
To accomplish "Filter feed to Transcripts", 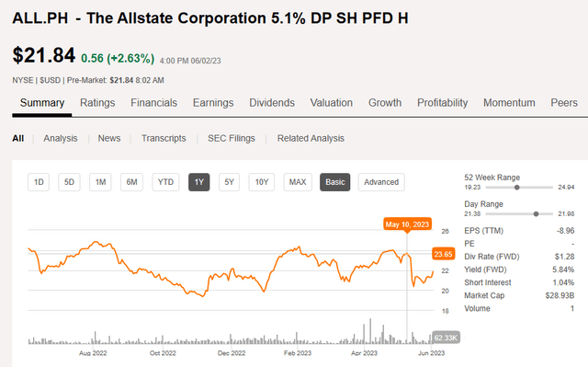I will tap(164, 139).
